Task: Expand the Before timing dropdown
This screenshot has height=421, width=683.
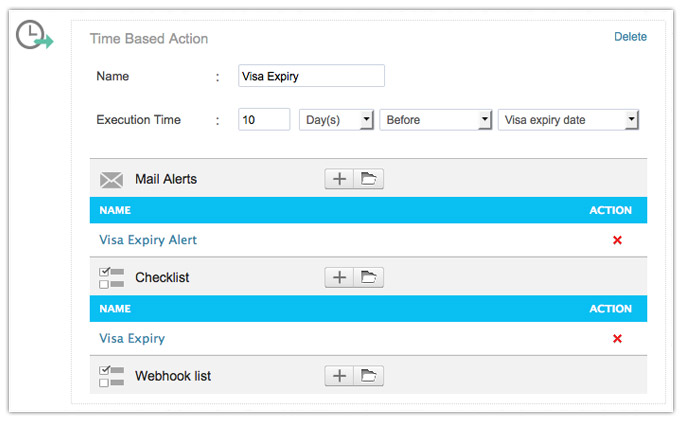Action: pos(435,120)
